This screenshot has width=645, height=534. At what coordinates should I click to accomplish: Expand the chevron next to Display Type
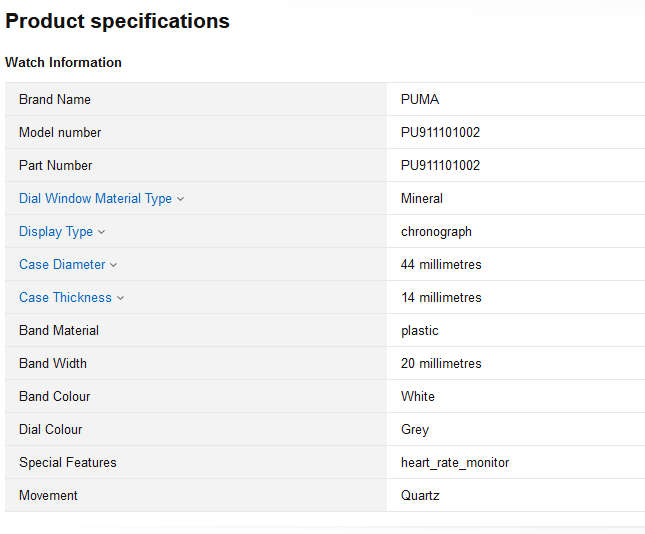[102, 232]
